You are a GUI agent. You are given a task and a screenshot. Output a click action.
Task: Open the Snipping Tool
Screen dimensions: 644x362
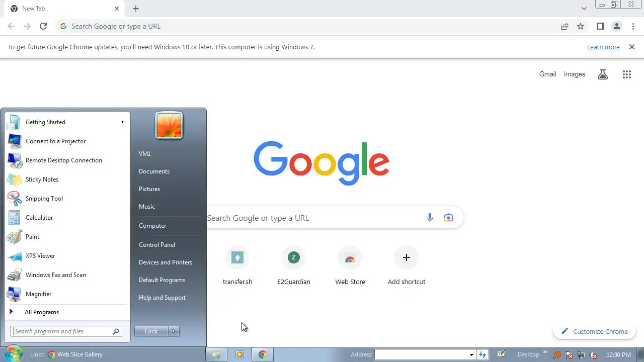66,199
